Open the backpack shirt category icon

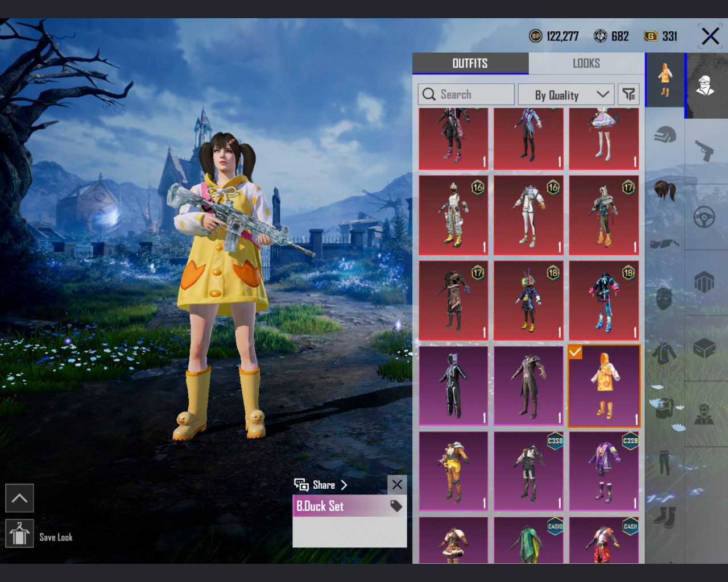(x=665, y=407)
